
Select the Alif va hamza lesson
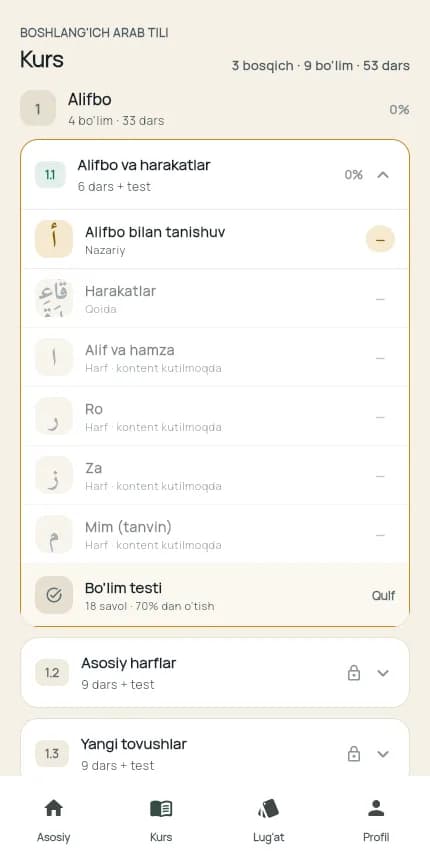(x=215, y=358)
